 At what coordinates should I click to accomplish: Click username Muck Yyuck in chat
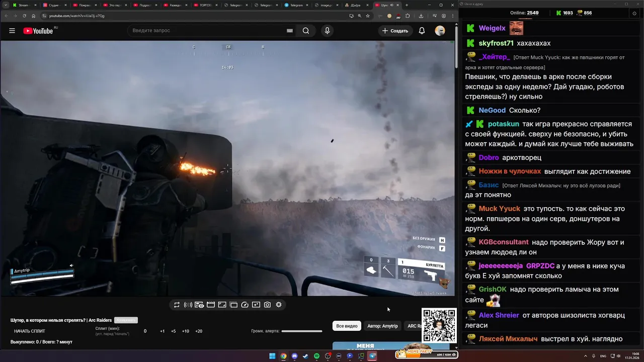tap(499, 208)
